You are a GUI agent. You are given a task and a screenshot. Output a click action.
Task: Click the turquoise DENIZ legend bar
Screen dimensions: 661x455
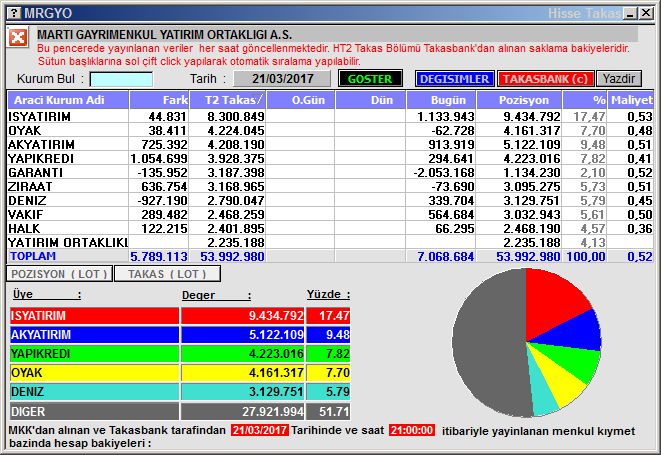click(94, 392)
